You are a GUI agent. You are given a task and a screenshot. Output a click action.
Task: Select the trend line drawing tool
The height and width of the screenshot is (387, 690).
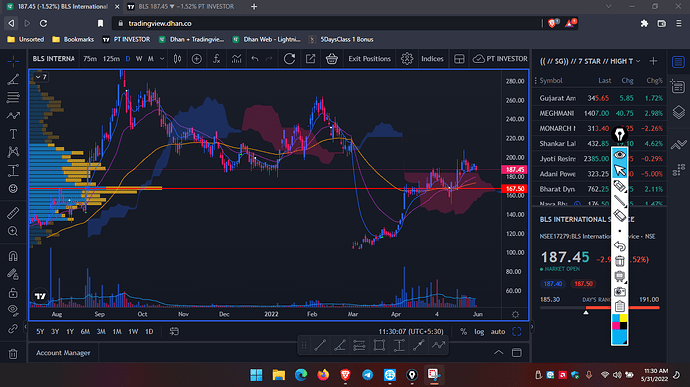[13, 79]
